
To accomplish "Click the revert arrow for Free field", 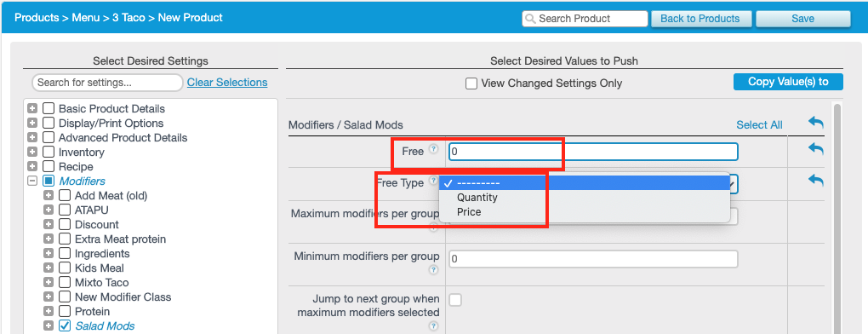I will 815,148.
